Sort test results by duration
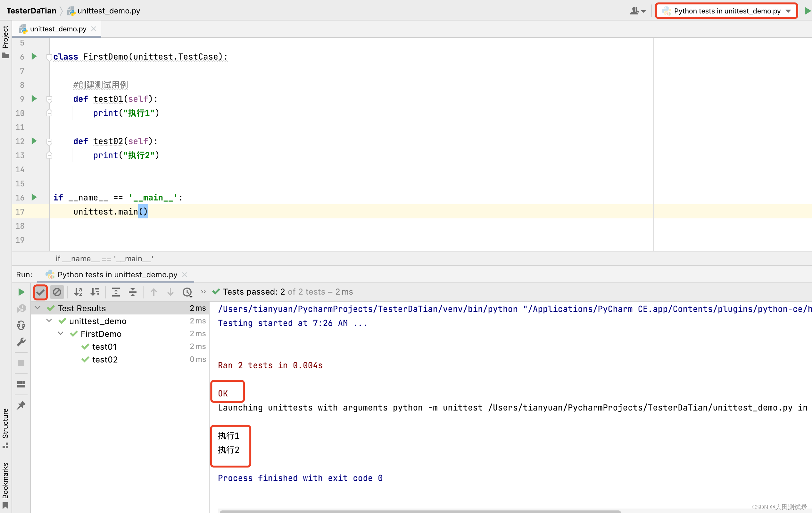This screenshot has width=812, height=513. coord(95,292)
